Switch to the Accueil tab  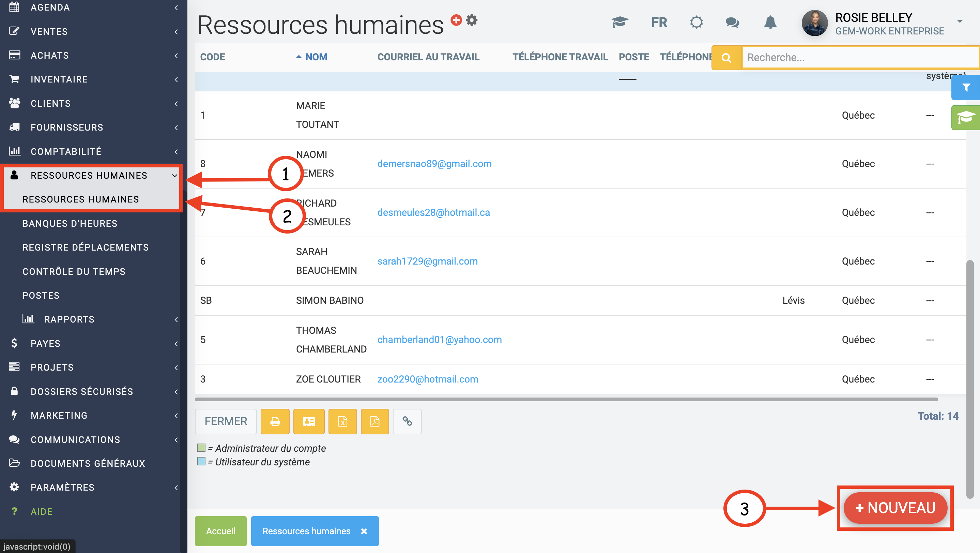click(x=220, y=531)
